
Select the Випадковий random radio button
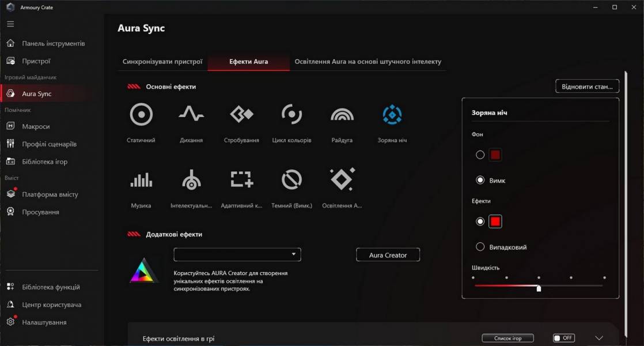[480, 247]
